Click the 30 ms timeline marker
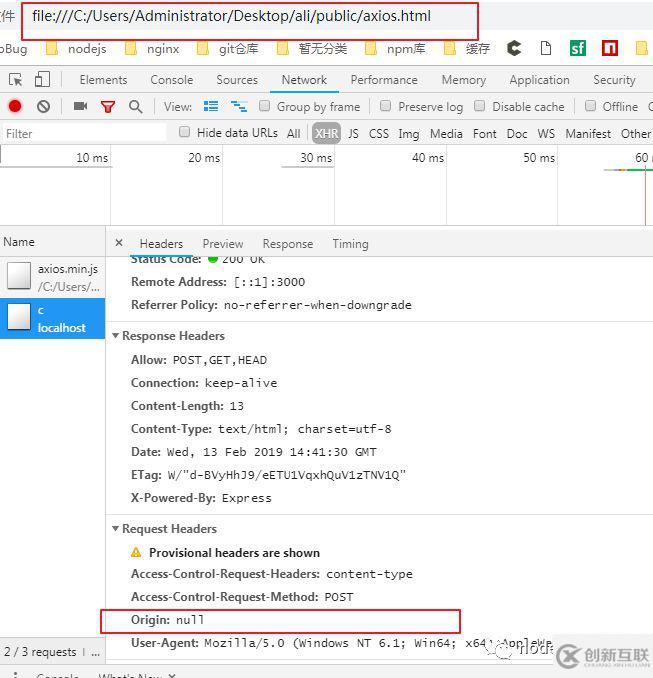This screenshot has height=678, width=653. click(x=316, y=158)
